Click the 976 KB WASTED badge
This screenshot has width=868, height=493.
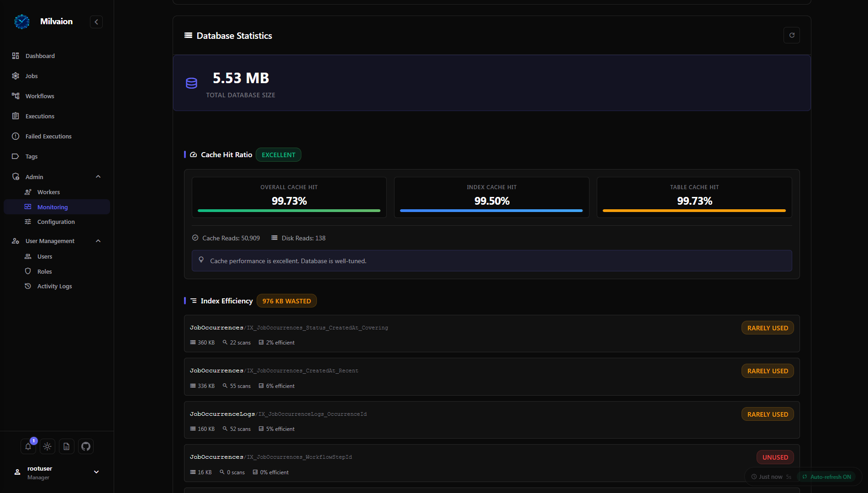pyautogui.click(x=286, y=301)
